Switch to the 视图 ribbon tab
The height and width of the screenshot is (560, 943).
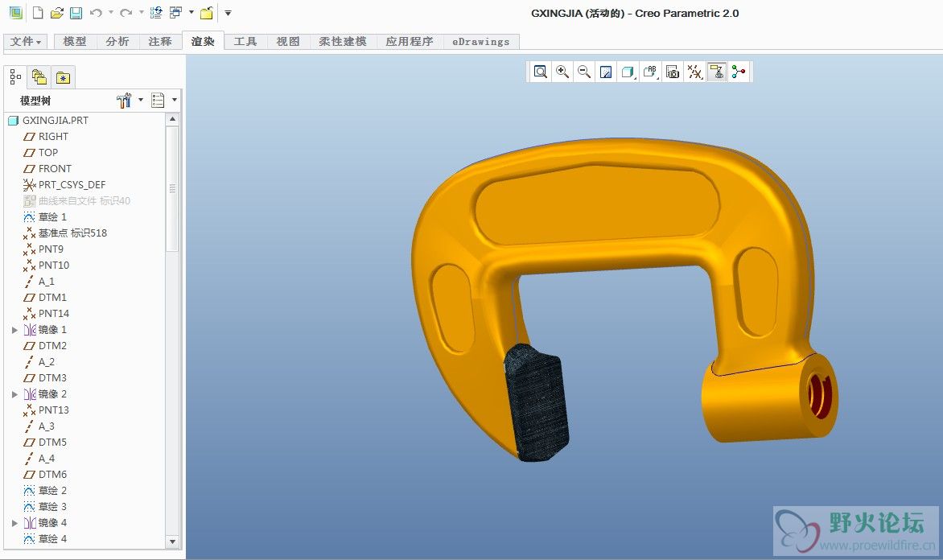coord(288,42)
